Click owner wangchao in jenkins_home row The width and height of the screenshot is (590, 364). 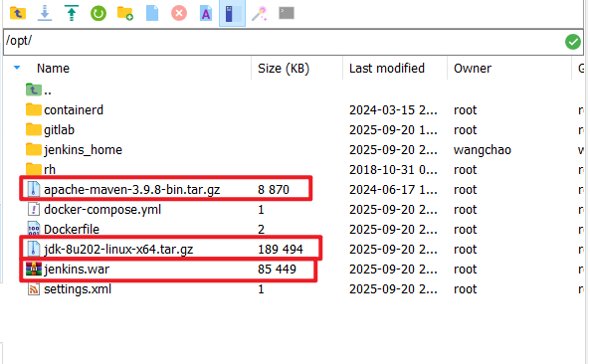(483, 150)
